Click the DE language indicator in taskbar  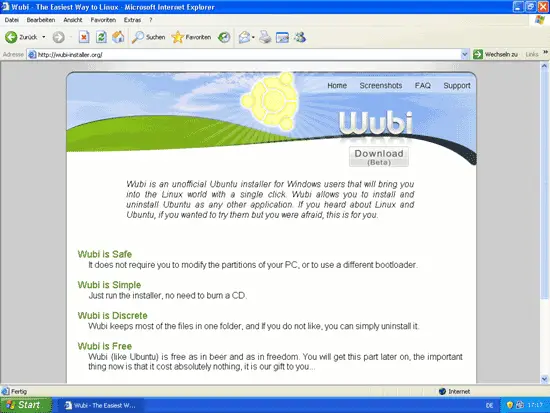(x=489, y=405)
